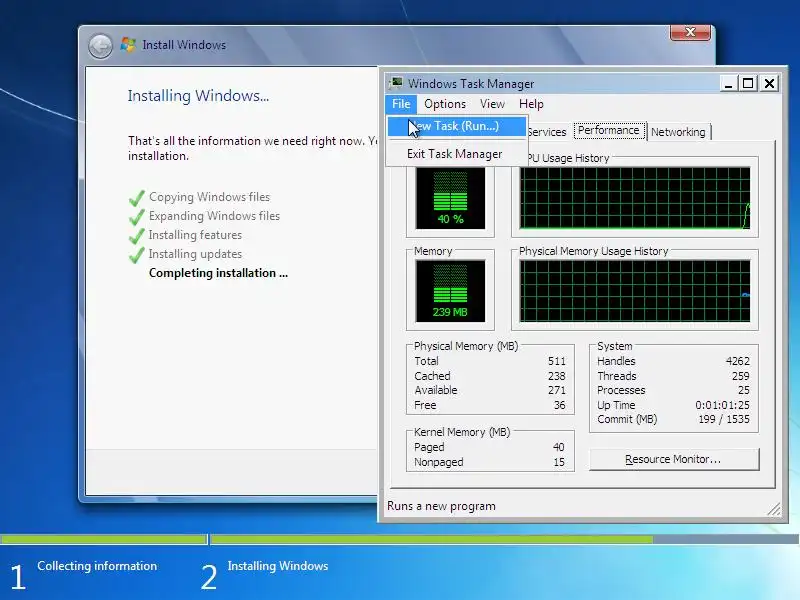Minimize the Windows Task Manager window
Viewport: 800px width, 600px height.
pos(728,84)
